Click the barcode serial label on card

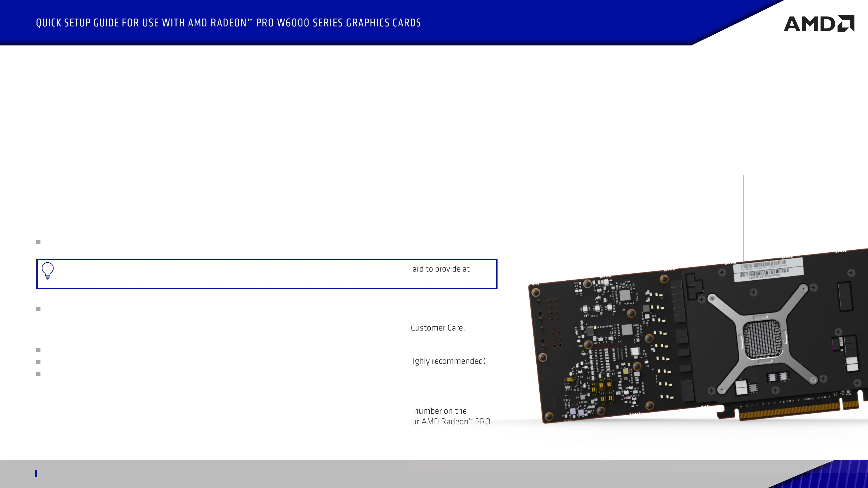768,270
